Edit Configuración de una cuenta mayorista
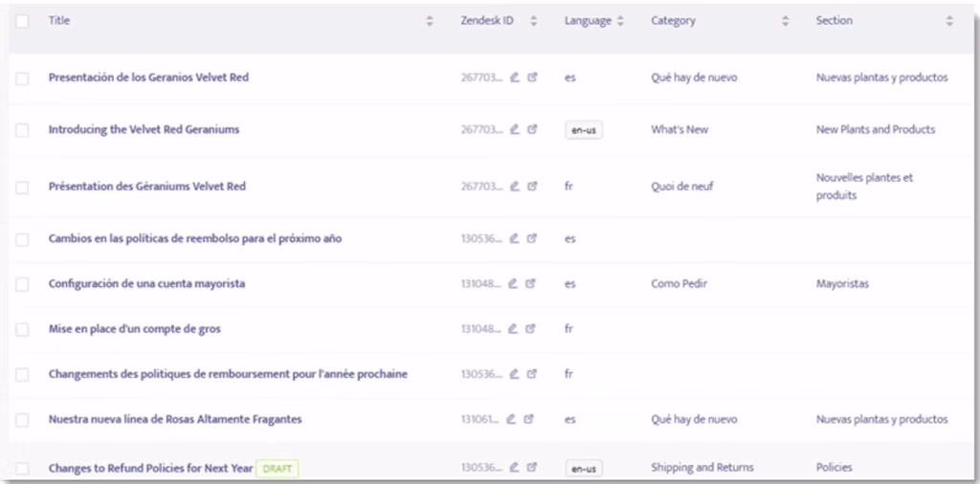The width and height of the screenshot is (980, 484). coord(513,283)
